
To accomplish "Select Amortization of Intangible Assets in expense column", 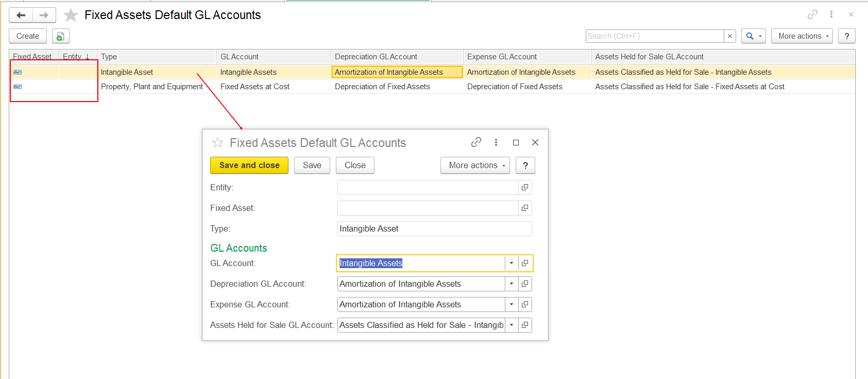I will [527, 72].
